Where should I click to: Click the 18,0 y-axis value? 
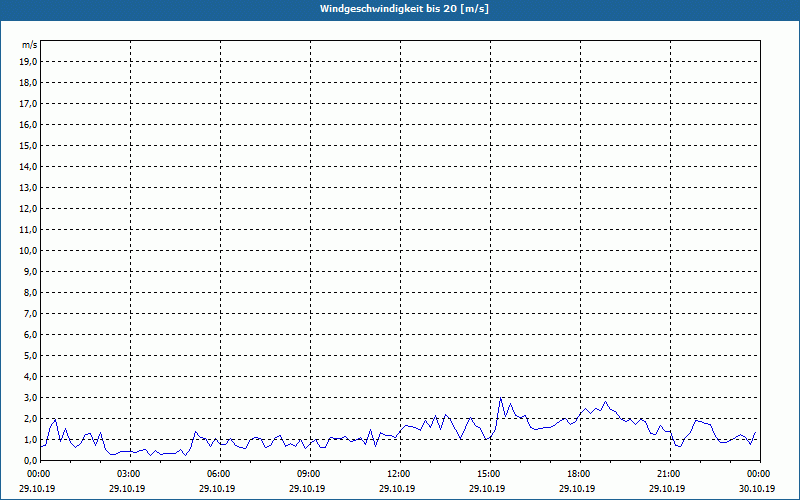point(28,83)
